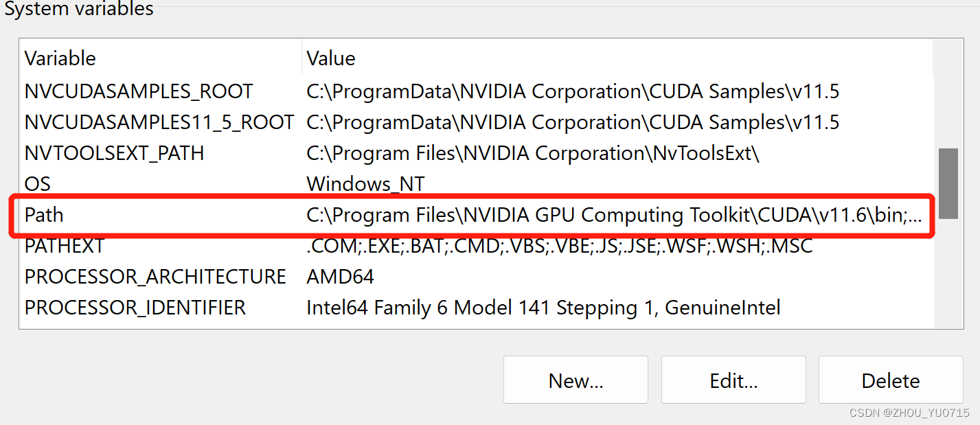Click the Path variable's CUDA value text
This screenshot has width=980, height=425.
pyautogui.click(x=618, y=215)
